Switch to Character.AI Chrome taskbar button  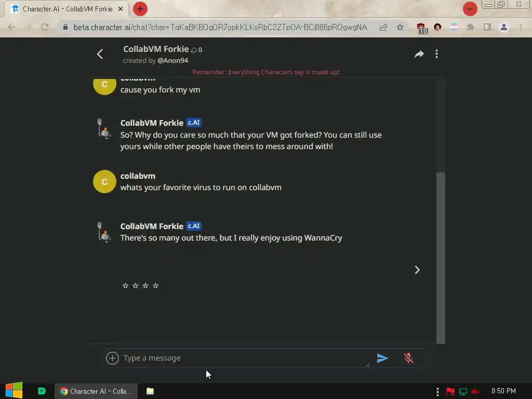click(x=96, y=391)
